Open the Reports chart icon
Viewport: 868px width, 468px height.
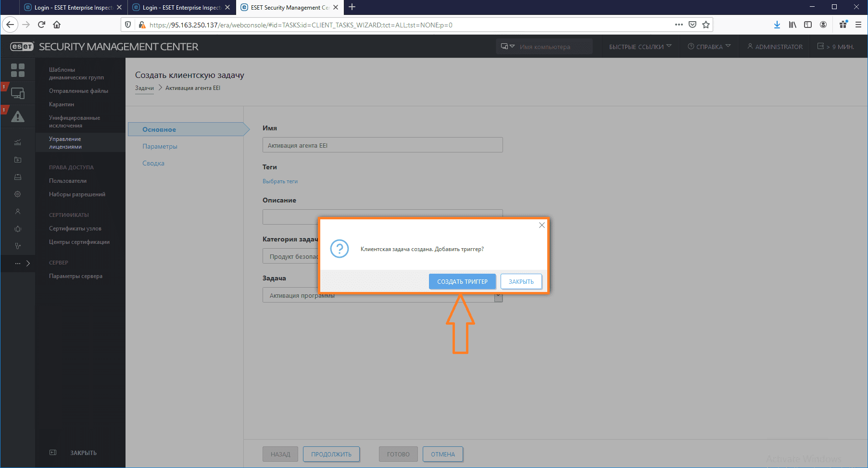point(18,142)
